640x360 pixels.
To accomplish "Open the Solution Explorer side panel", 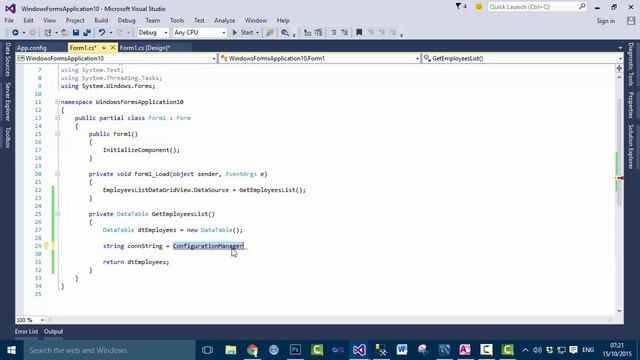I will 631,147.
